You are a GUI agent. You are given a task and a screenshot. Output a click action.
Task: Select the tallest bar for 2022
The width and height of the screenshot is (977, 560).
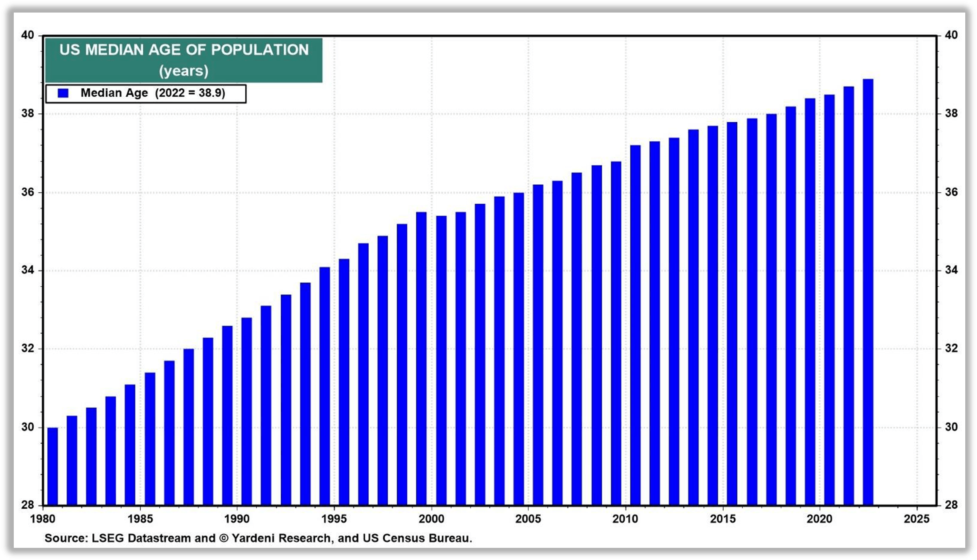868,292
